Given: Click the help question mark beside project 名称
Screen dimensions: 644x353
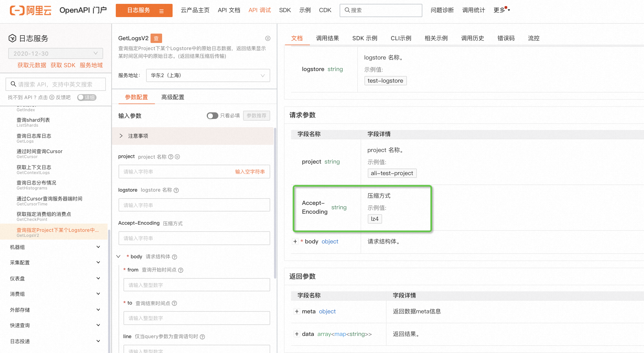Looking at the screenshot, I should click(171, 157).
